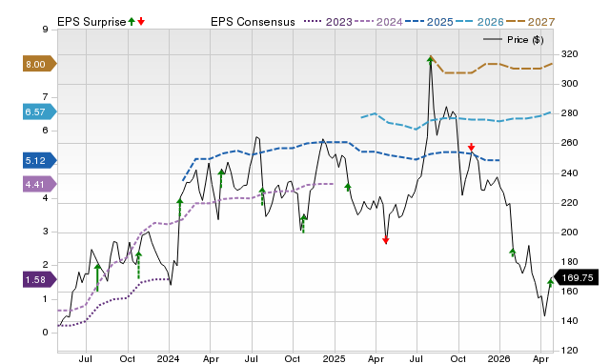
Task: Click the 300 label on the price axis
Action: [x=570, y=84]
